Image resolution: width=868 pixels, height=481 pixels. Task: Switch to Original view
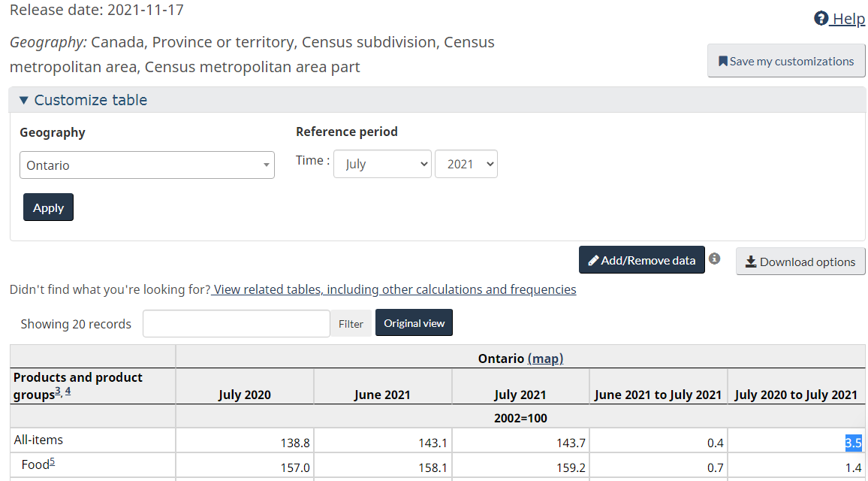point(414,323)
